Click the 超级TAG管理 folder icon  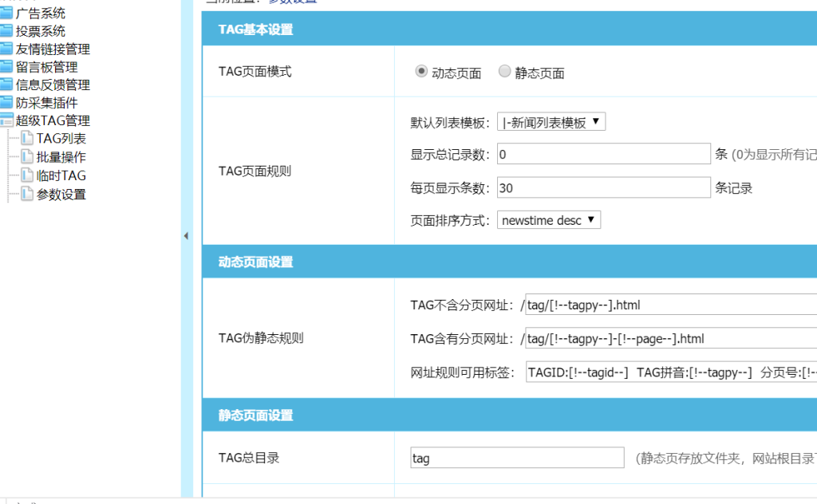tap(9, 120)
